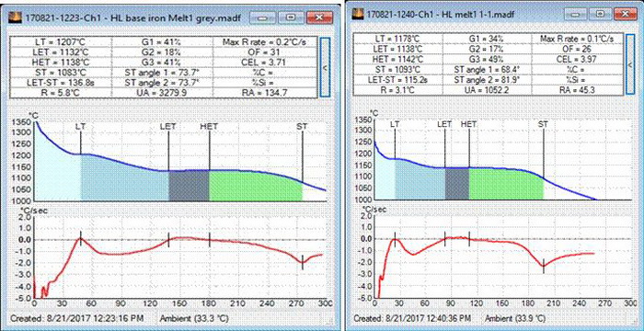This screenshot has height=331, width=644.
Task: Click the HET marker on right window cooling curve
Action: [469, 123]
